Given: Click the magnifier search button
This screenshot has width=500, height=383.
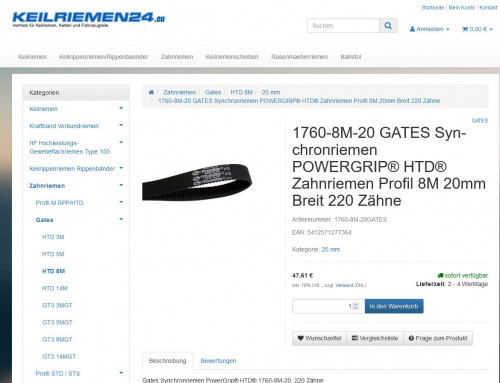Looking at the screenshot, I should coord(388,26).
